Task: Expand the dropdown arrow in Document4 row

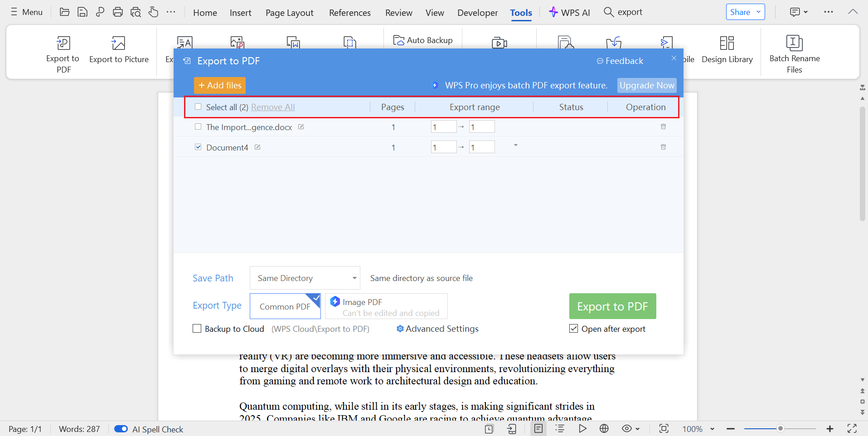Action: pos(516,145)
